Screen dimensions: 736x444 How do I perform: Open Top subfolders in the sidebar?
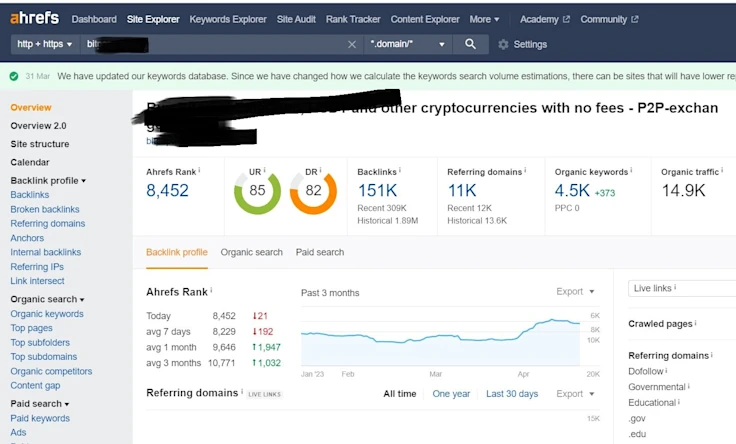click(40, 343)
